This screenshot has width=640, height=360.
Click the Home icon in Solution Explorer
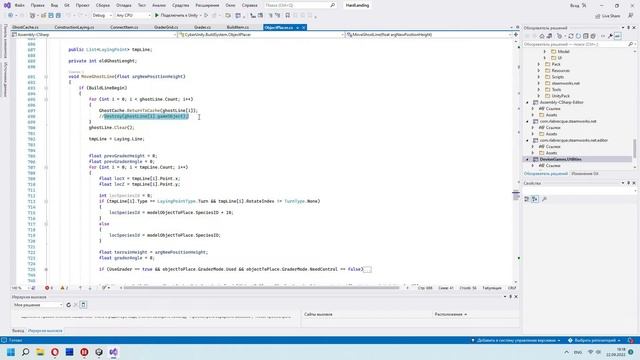542,36
